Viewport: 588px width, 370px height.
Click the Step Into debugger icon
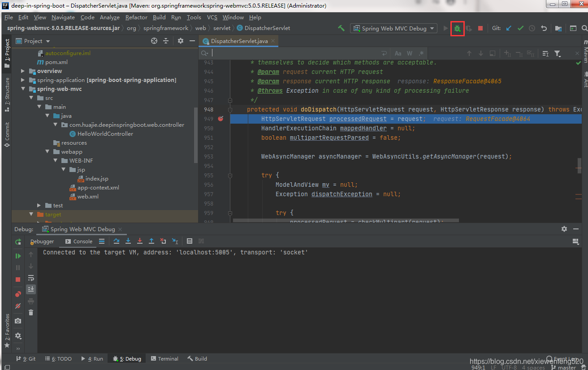(x=128, y=241)
